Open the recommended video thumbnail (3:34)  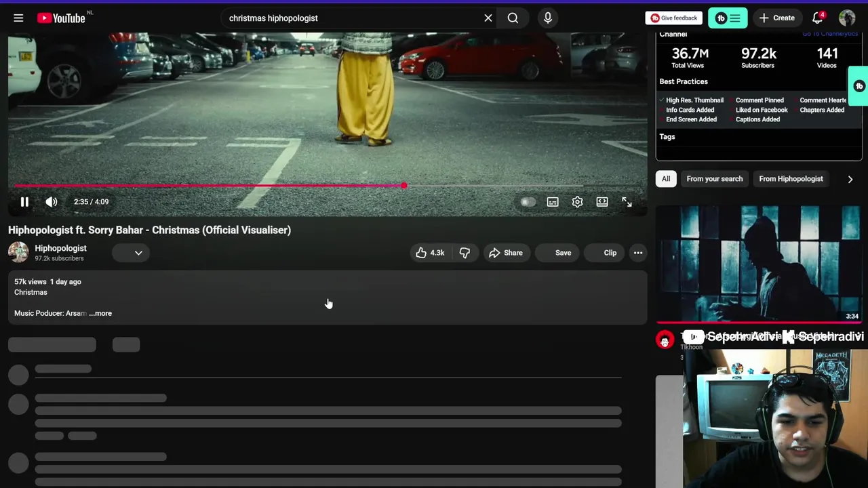759,264
